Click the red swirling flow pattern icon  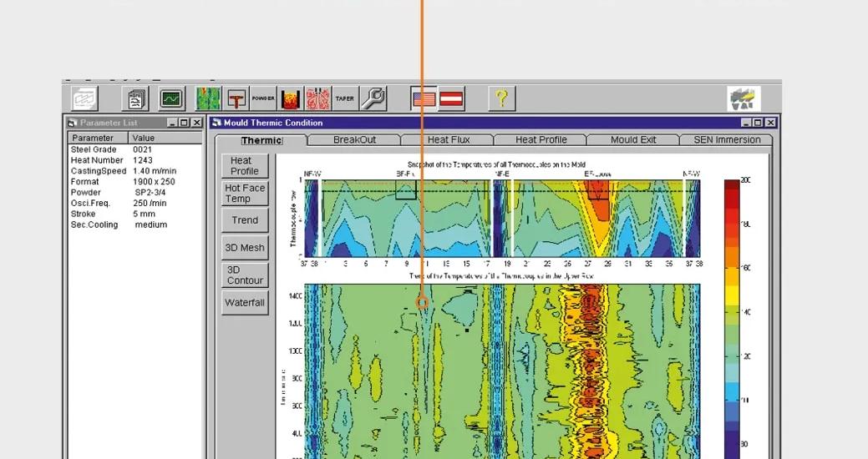pyautogui.click(x=317, y=99)
